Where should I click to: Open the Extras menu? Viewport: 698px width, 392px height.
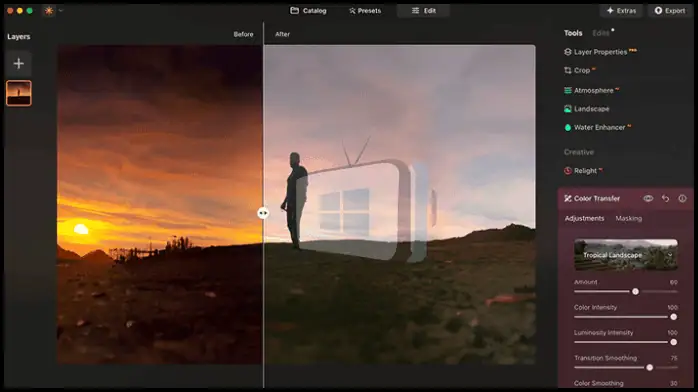click(x=621, y=11)
